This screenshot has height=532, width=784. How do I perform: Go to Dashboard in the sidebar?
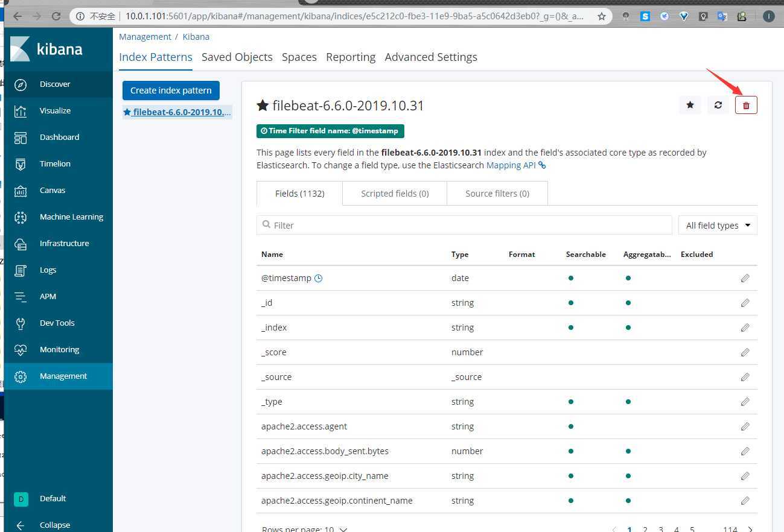tap(58, 137)
